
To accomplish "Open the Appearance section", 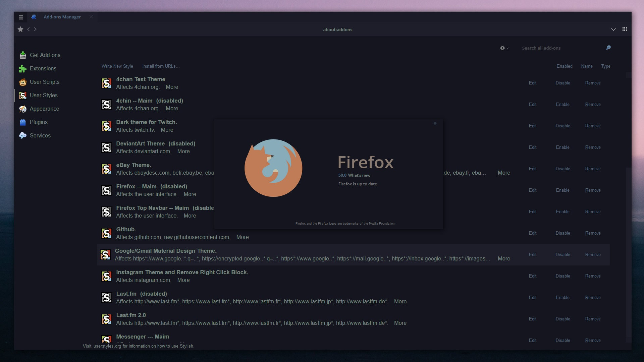I will 44,109.
